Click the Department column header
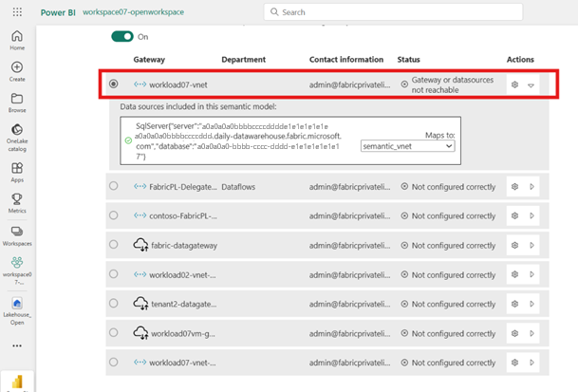This screenshot has height=392, width=578. 244,60
